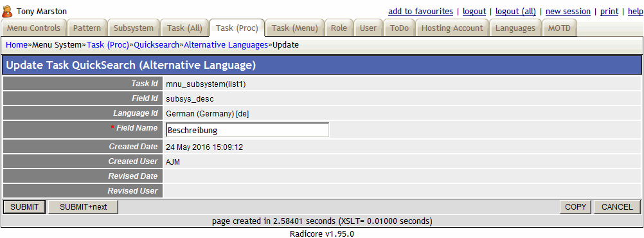Start a new session link
644x238 pixels.
(568, 12)
